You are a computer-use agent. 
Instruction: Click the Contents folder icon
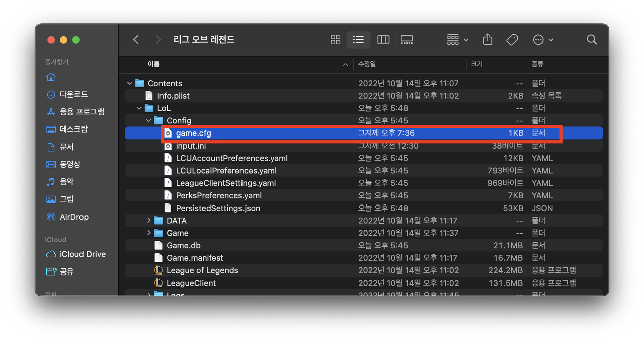[x=140, y=83]
